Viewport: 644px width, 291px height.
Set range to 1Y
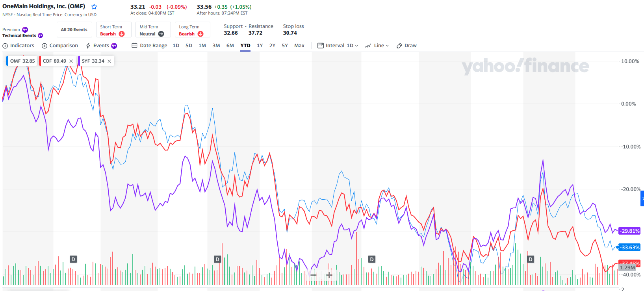[260, 46]
